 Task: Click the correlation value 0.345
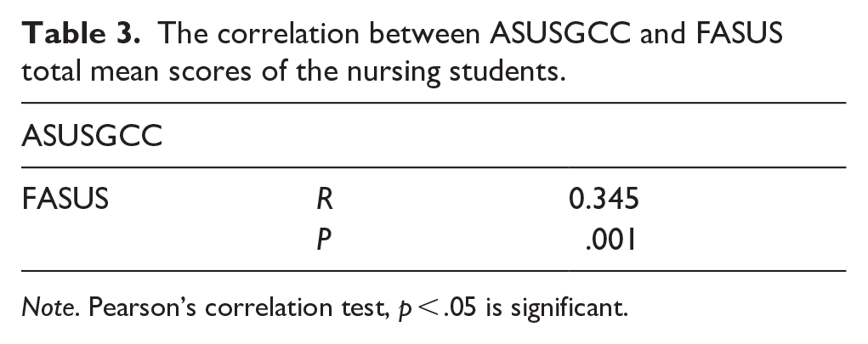pos(604,199)
